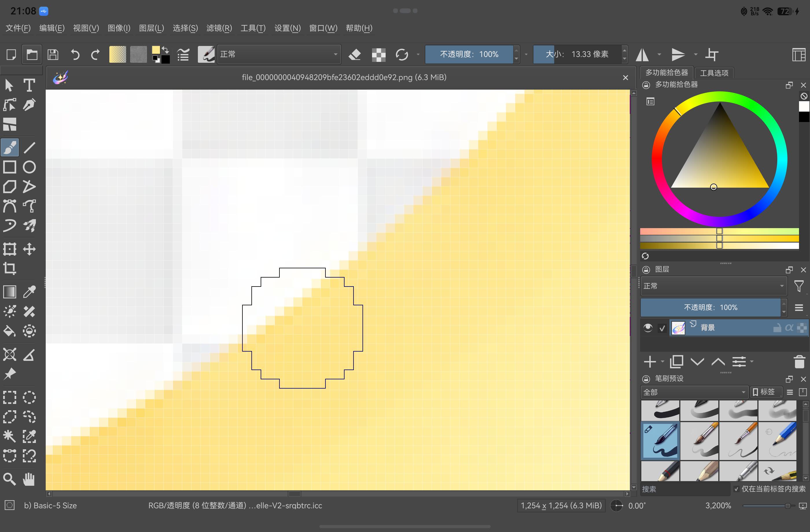Screen dimensions: 810x532
Task: Select the Color Sampler eyedropper tool
Action: click(x=29, y=292)
